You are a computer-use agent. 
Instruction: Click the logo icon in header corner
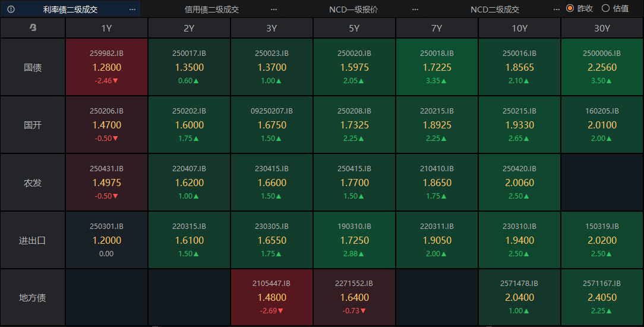[33, 28]
